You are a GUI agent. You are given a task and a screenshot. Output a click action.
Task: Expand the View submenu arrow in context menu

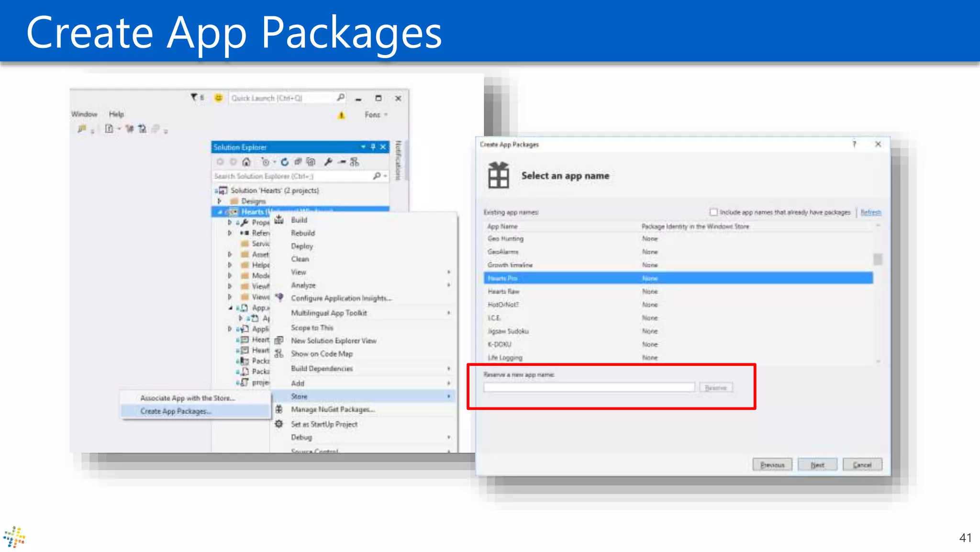pyautogui.click(x=448, y=272)
